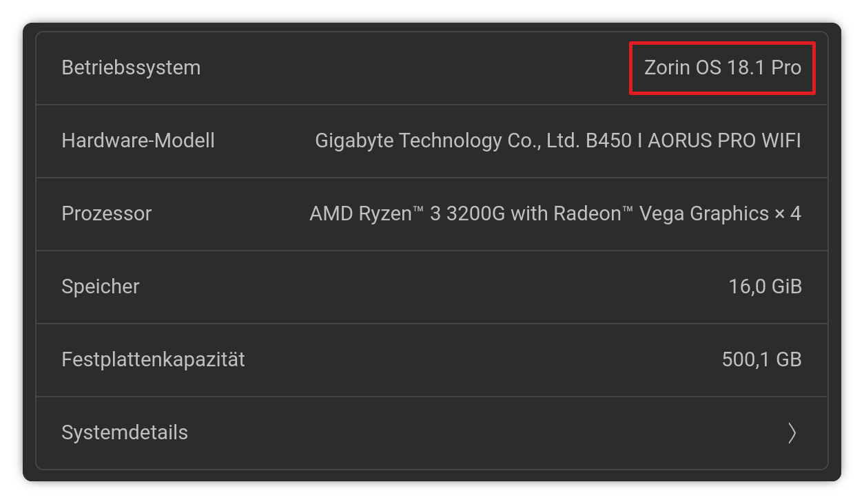Open the Systemdetails row label
Viewport: 864px width, 504px height.
point(125,432)
